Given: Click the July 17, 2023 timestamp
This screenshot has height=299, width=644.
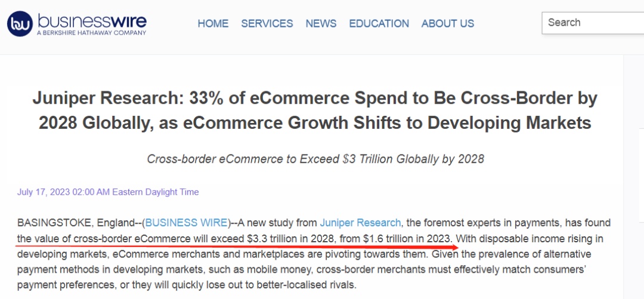Looking at the screenshot, I should [x=108, y=192].
